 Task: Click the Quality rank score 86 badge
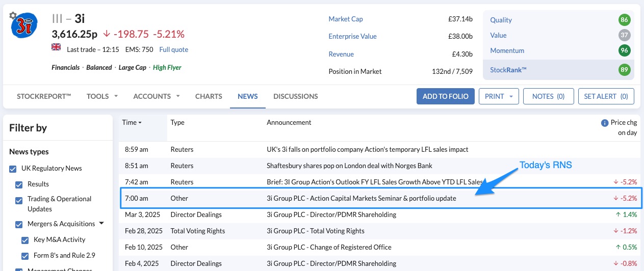[x=624, y=20]
